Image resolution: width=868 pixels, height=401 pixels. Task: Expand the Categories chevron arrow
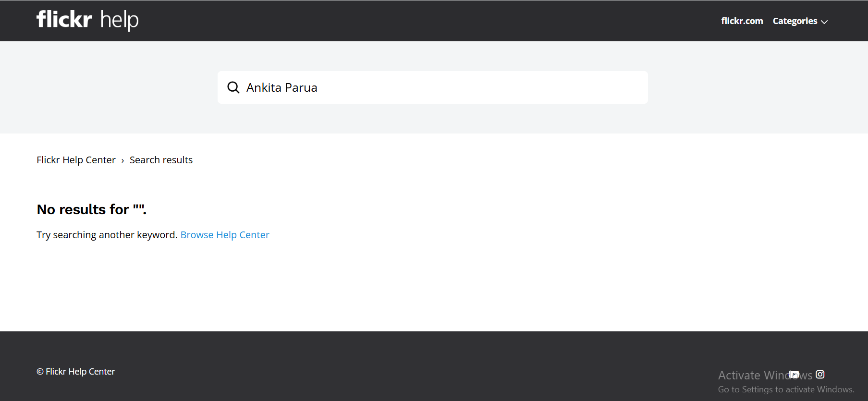[824, 22]
